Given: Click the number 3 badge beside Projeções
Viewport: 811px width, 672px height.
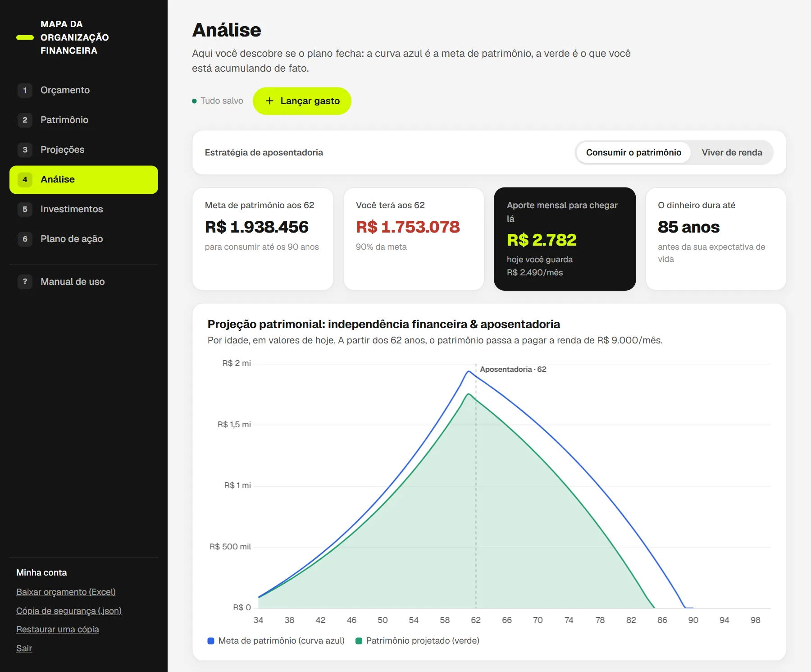Looking at the screenshot, I should [25, 150].
